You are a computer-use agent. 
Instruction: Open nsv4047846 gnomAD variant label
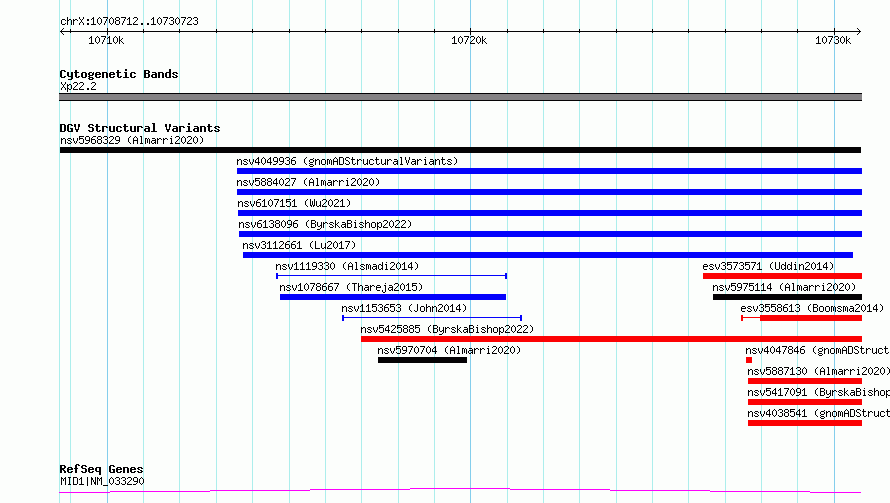[x=817, y=350]
